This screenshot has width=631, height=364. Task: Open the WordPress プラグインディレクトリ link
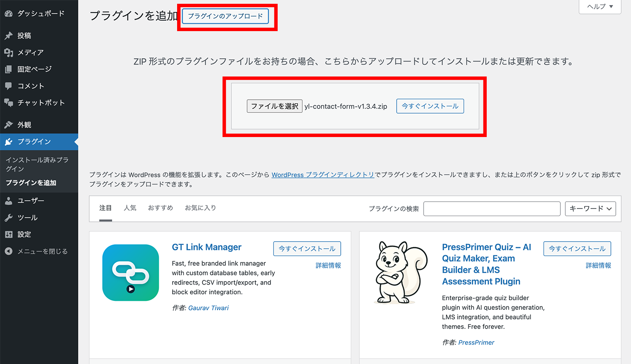pos(323,175)
